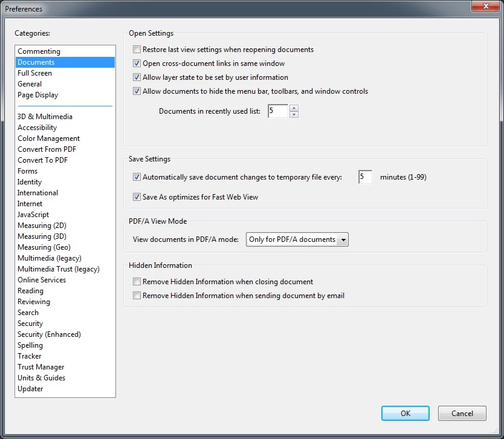Image resolution: width=504 pixels, height=439 pixels.
Task: Open the View documents in PDF/A mode dropdown
Action: coord(297,239)
